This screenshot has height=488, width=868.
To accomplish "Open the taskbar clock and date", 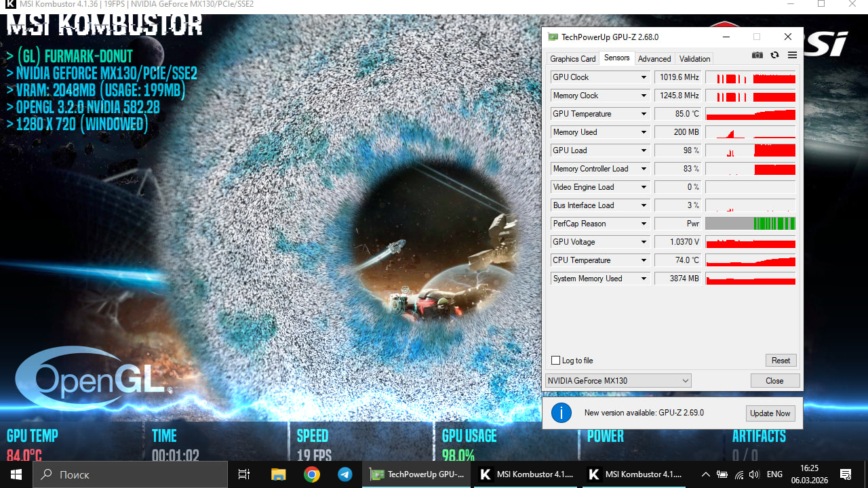I will tap(809, 474).
